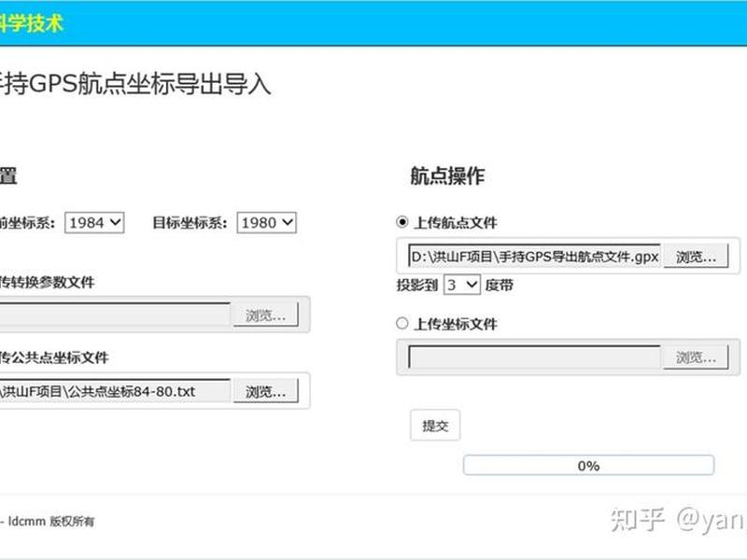Image resolution: width=747 pixels, height=560 pixels.
Task: Expand the 投影到 3 度带 dropdown
Action: (x=461, y=285)
